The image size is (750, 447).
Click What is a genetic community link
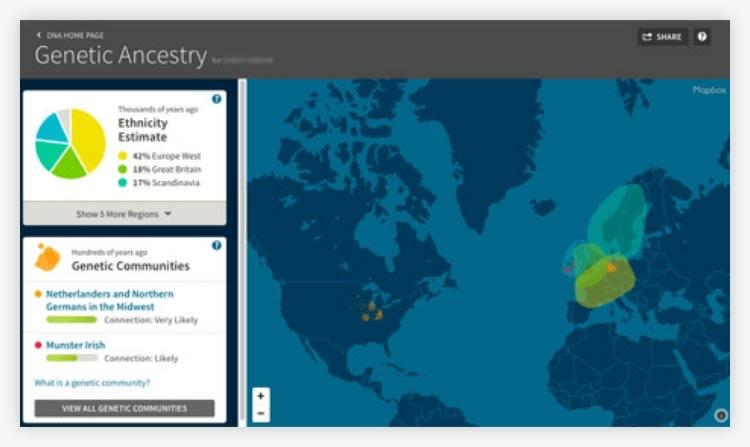93,382
